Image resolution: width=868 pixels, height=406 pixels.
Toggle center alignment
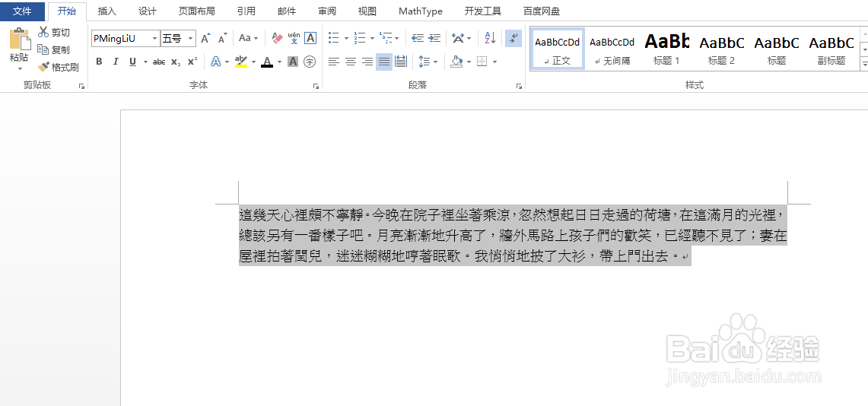pos(351,62)
